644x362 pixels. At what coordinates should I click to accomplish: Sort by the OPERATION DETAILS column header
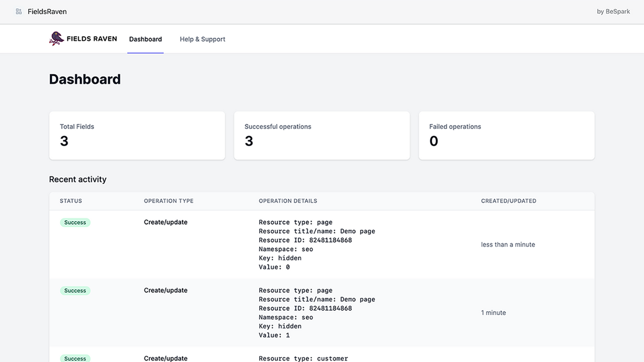[288, 201]
